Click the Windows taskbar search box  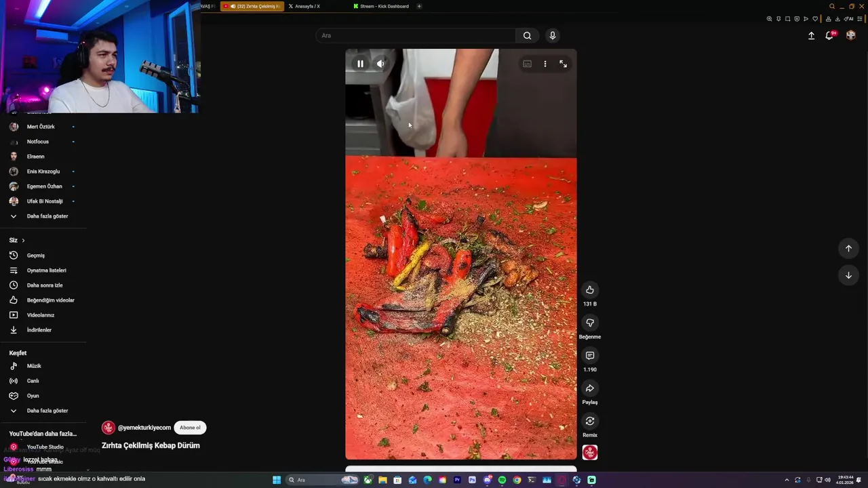click(x=322, y=480)
